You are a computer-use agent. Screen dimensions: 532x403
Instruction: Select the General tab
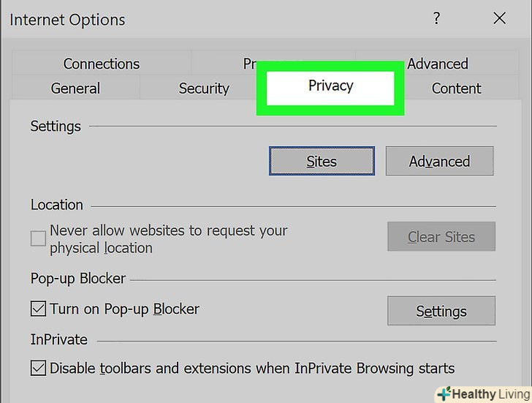[x=75, y=88]
